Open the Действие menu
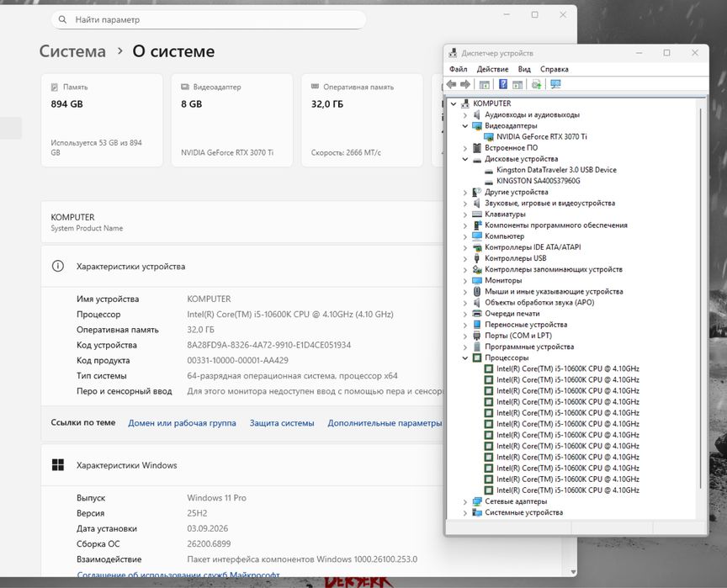This screenshot has height=588, width=727. pos(492,69)
